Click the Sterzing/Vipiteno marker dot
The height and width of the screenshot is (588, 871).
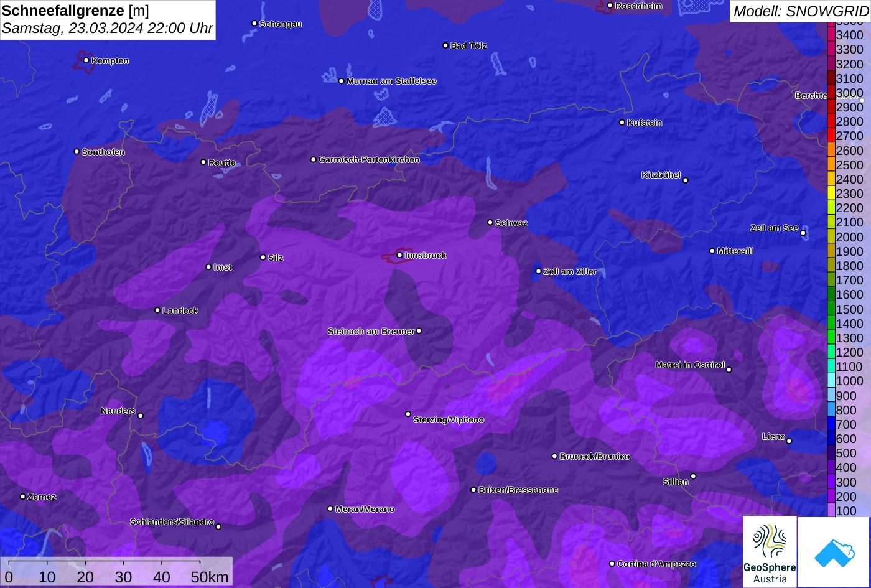408,414
